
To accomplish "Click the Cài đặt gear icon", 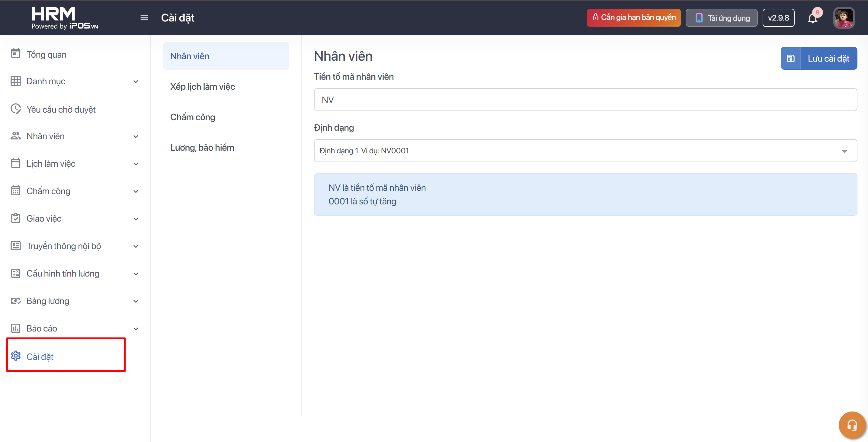I will [15, 356].
